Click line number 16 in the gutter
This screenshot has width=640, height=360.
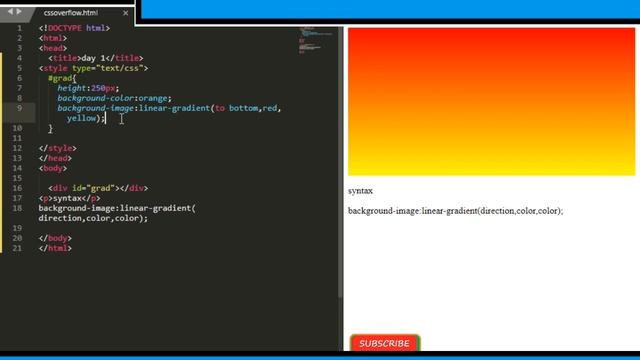pyautogui.click(x=17, y=188)
